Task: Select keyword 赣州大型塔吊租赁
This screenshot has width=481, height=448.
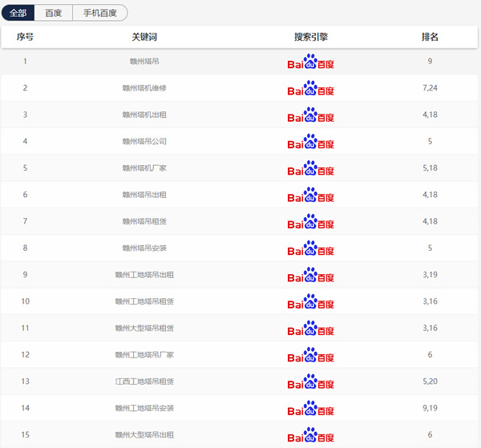Action: [144, 328]
